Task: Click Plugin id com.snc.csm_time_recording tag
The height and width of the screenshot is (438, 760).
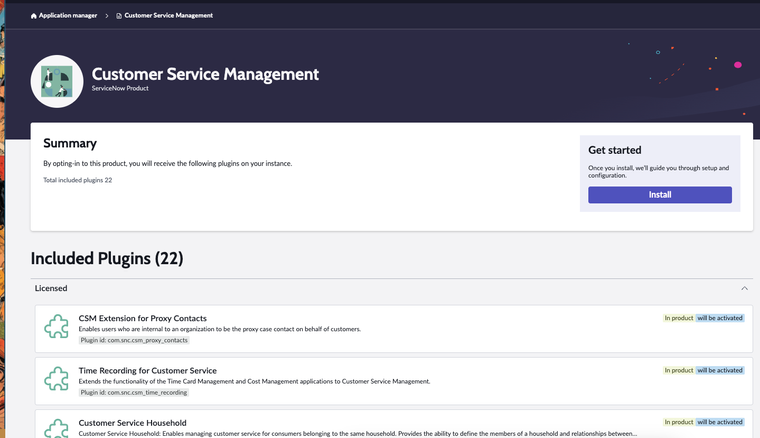Action: [134, 392]
